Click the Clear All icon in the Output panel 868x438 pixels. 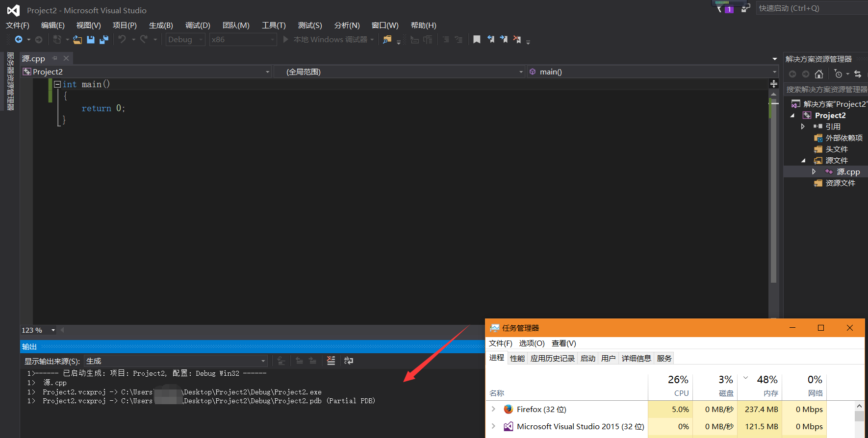tap(331, 361)
